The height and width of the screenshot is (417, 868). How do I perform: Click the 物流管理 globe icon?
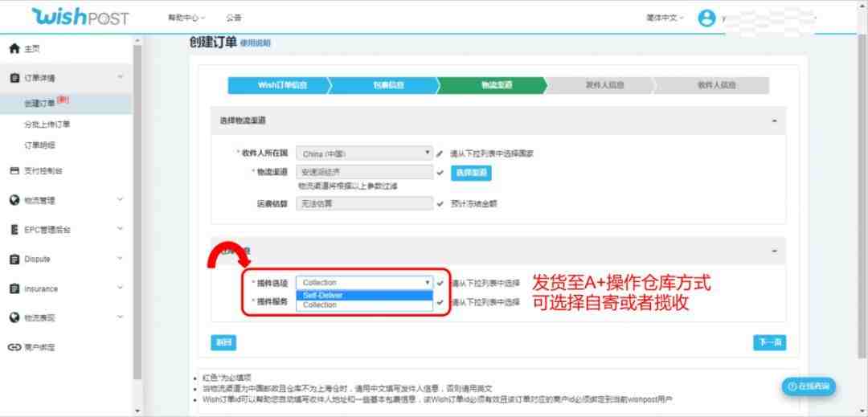point(14,200)
